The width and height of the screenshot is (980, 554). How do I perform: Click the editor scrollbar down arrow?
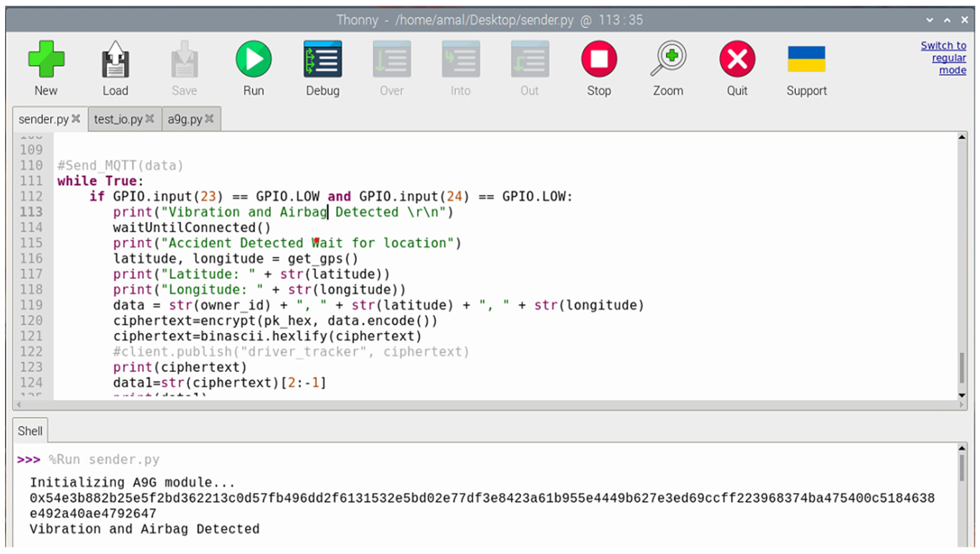962,395
